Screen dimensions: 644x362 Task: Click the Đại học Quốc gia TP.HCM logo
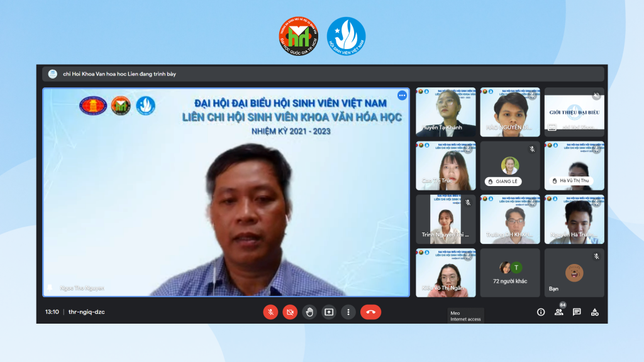point(299,36)
